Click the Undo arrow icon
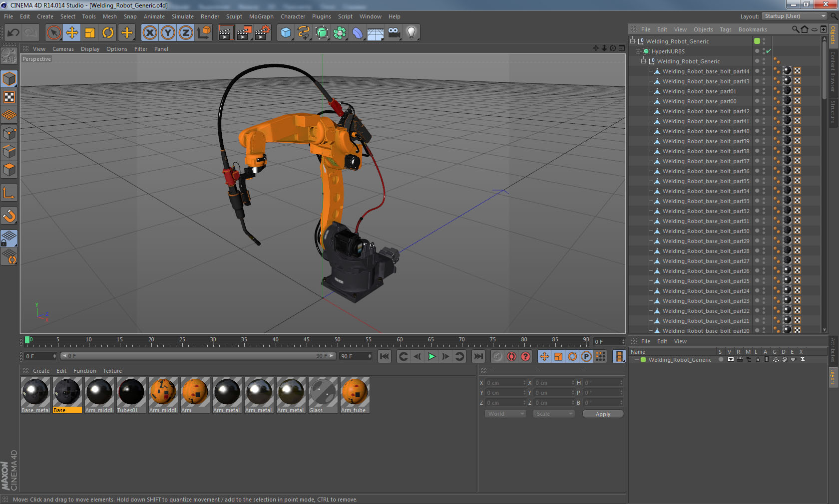The height and width of the screenshot is (504, 839). click(x=13, y=33)
